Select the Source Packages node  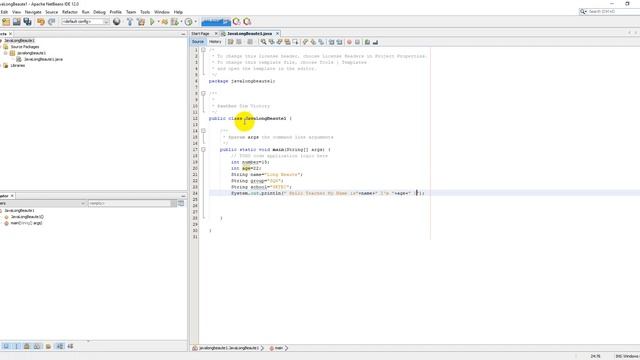click(x=24, y=47)
